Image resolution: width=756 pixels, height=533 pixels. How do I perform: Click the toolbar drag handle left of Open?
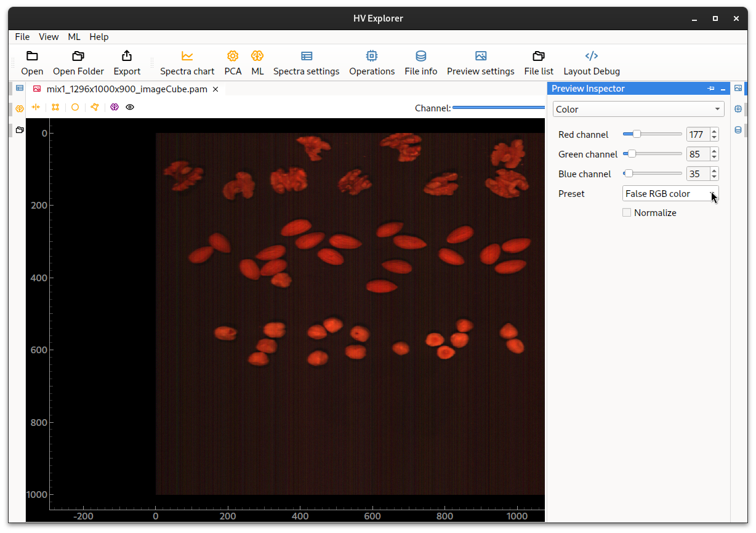tap(13, 63)
